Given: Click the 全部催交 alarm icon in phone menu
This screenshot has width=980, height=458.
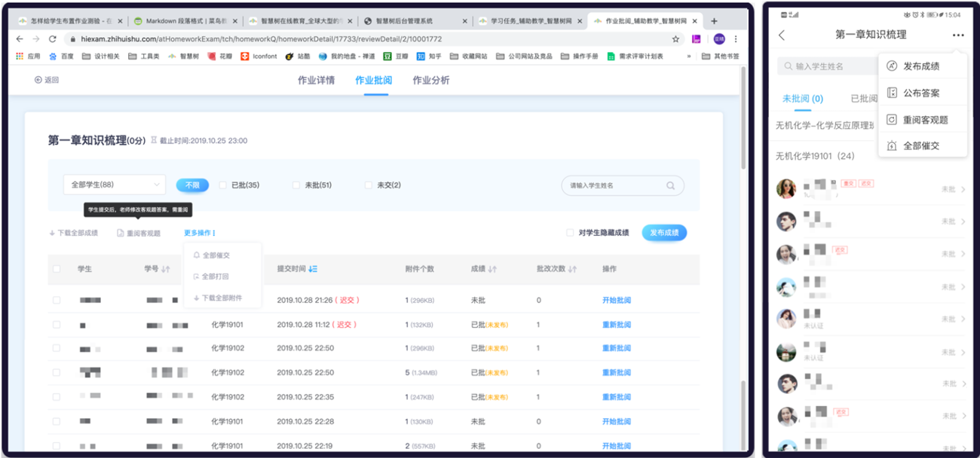Looking at the screenshot, I should coord(892,144).
